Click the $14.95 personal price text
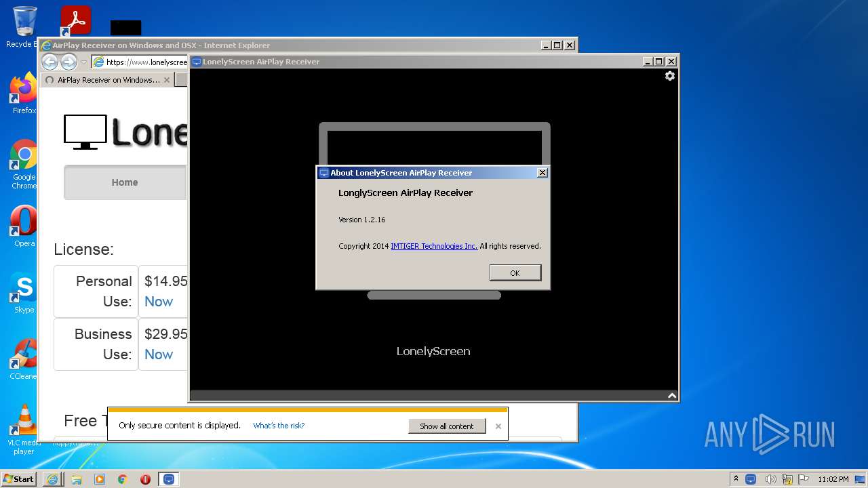 tap(165, 281)
